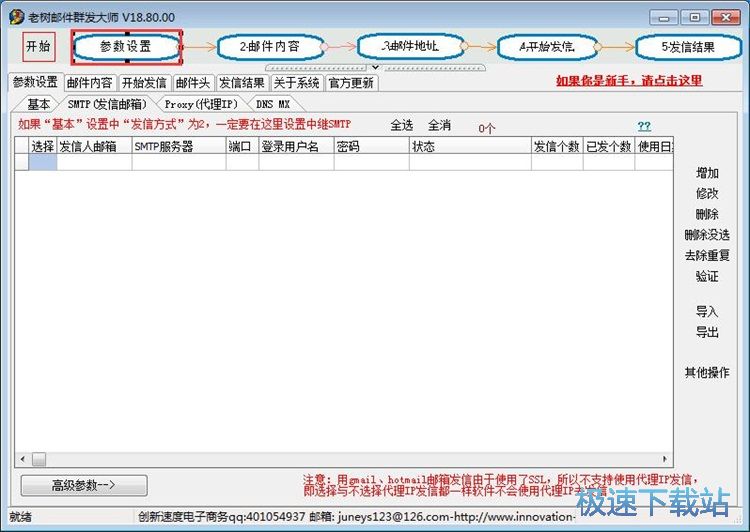Click 增加 to add an SMTP account
Screen dimensions: 750x532
[707, 173]
